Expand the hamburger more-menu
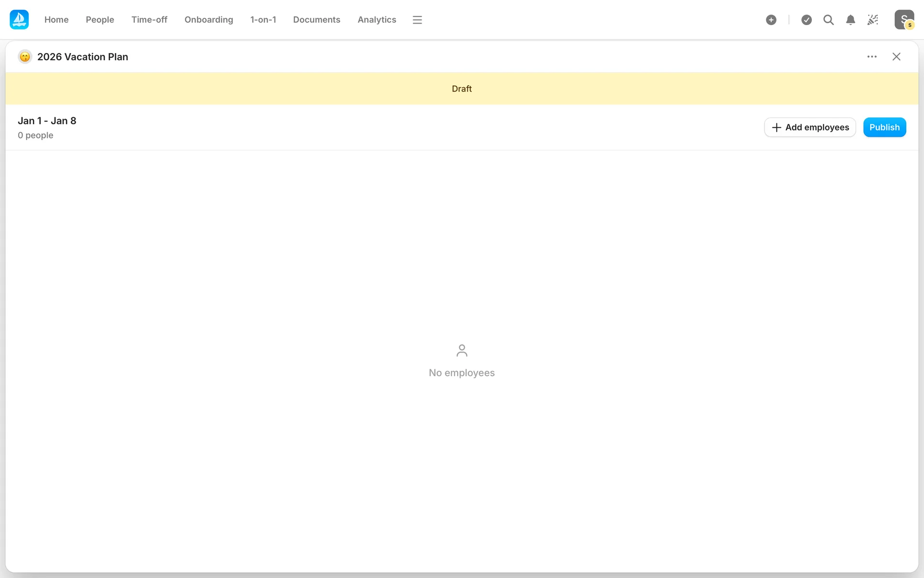Image resolution: width=924 pixels, height=578 pixels. coord(417,20)
